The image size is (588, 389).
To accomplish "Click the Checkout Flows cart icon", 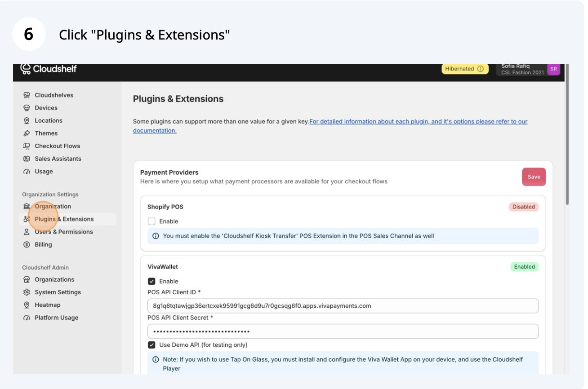I will click(x=27, y=146).
